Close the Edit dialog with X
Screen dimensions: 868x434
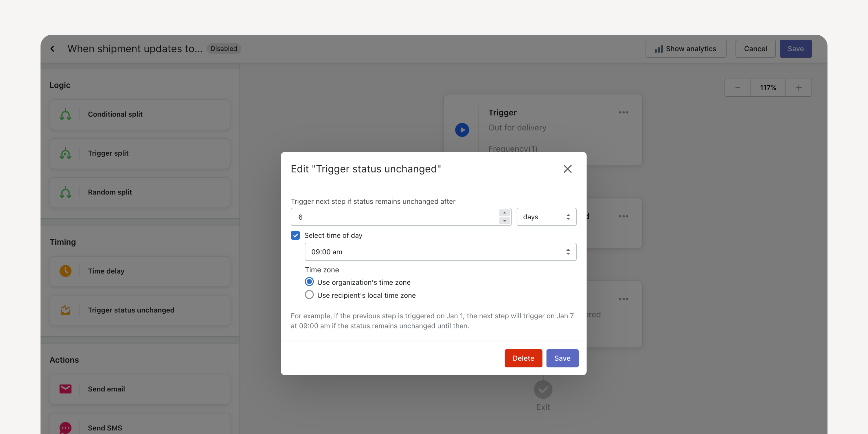pos(567,169)
